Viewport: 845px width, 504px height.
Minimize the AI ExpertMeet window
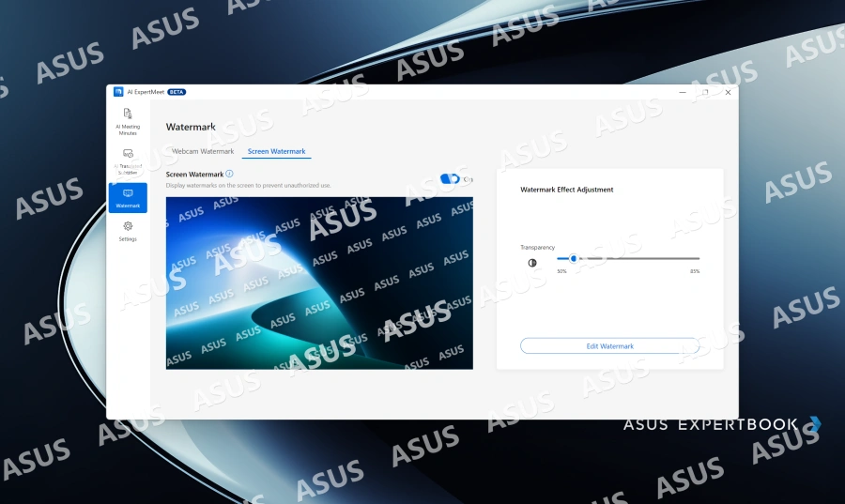click(x=683, y=92)
